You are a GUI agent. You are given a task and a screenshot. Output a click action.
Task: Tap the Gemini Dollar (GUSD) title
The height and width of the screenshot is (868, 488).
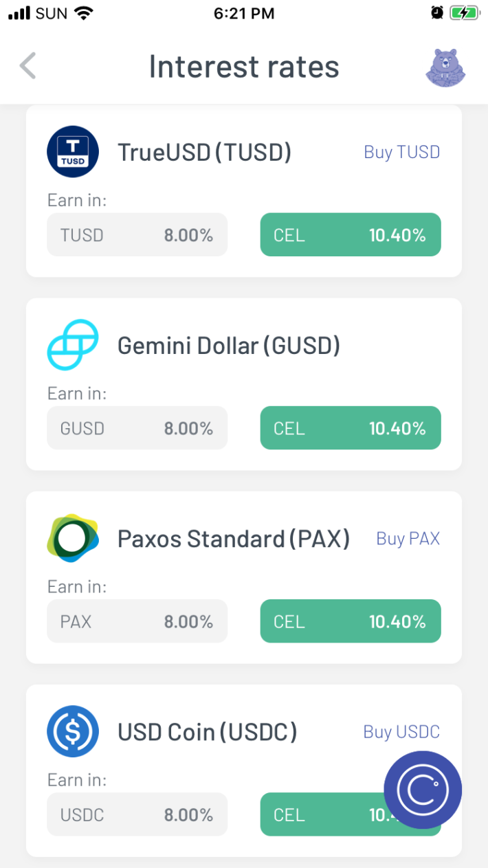pos(229,345)
